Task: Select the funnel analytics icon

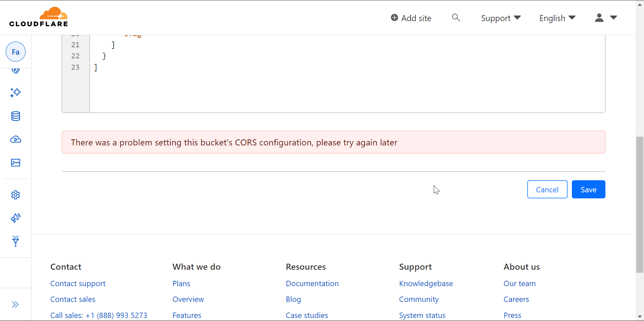Action: [x=15, y=242]
